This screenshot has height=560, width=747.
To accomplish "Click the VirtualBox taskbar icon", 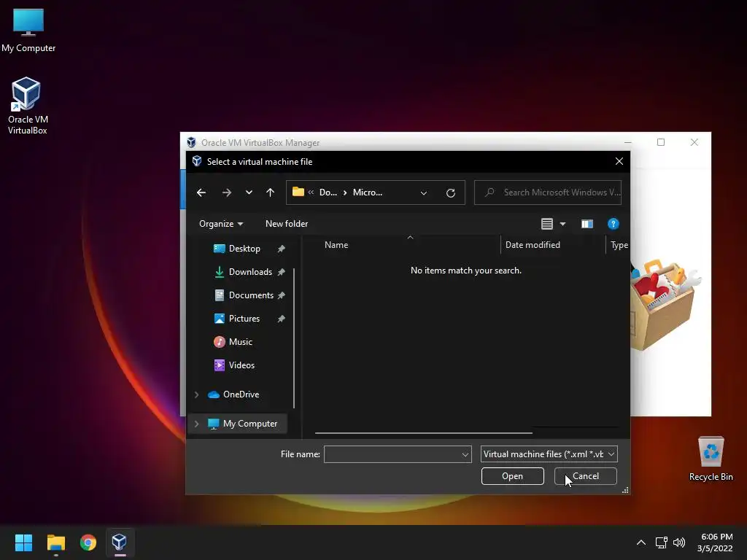I will pyautogui.click(x=119, y=542).
